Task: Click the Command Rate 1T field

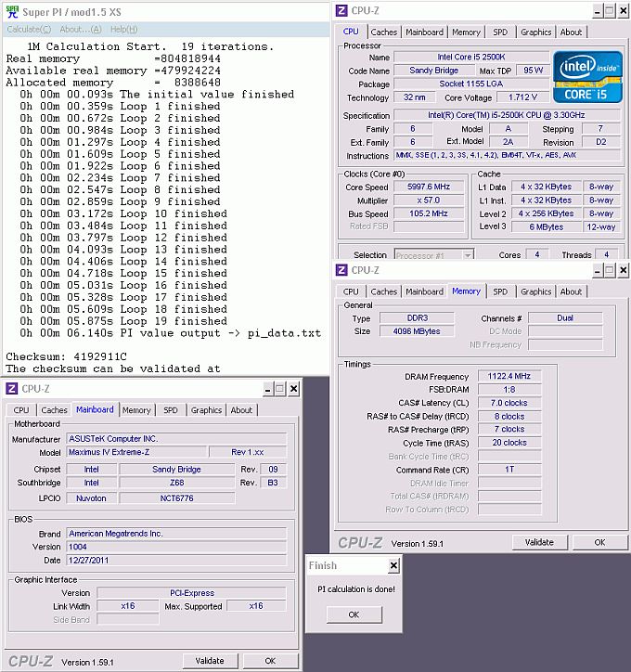Action: (509, 470)
